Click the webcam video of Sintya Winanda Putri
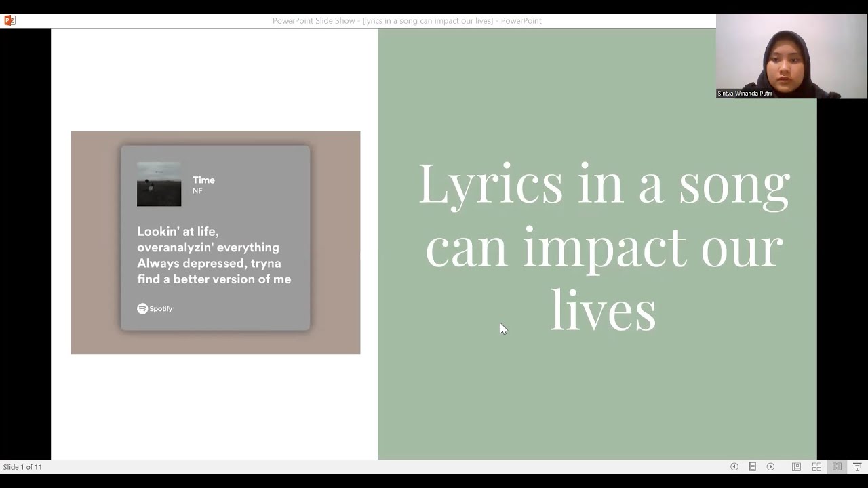The image size is (868, 488). [791, 56]
